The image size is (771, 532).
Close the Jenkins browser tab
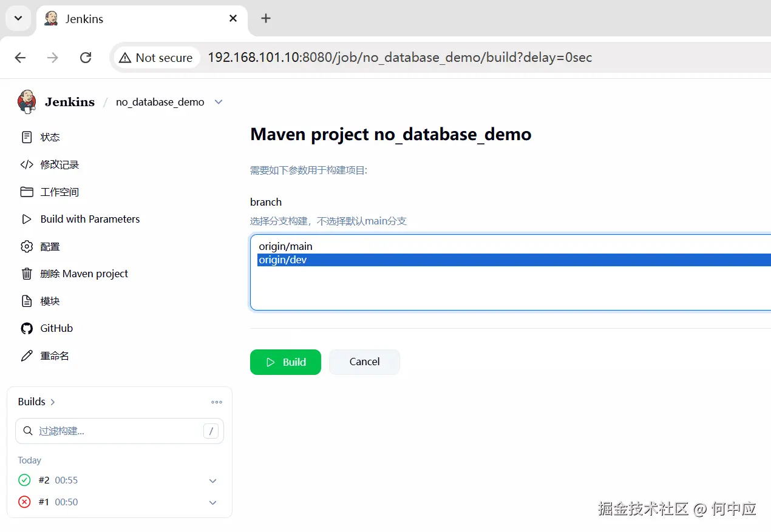[233, 18]
